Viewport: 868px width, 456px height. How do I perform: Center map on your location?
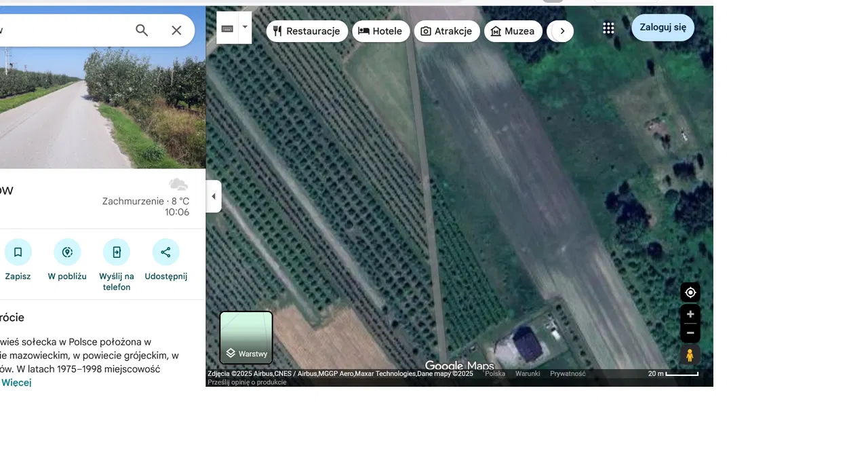point(690,292)
